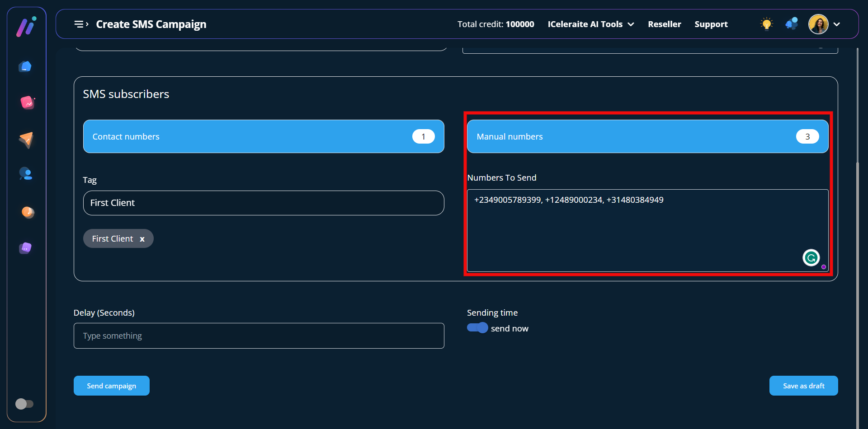Click the Delay (Seconds) input field

259,336
